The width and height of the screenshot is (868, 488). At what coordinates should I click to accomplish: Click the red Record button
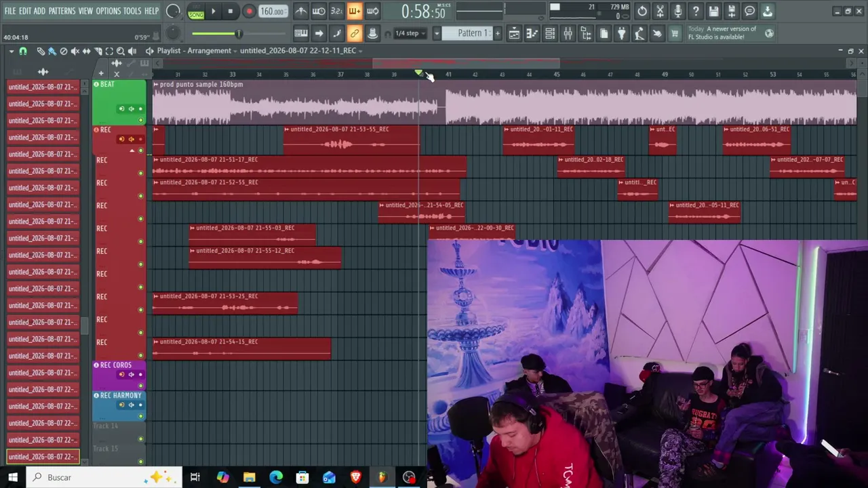click(x=249, y=12)
